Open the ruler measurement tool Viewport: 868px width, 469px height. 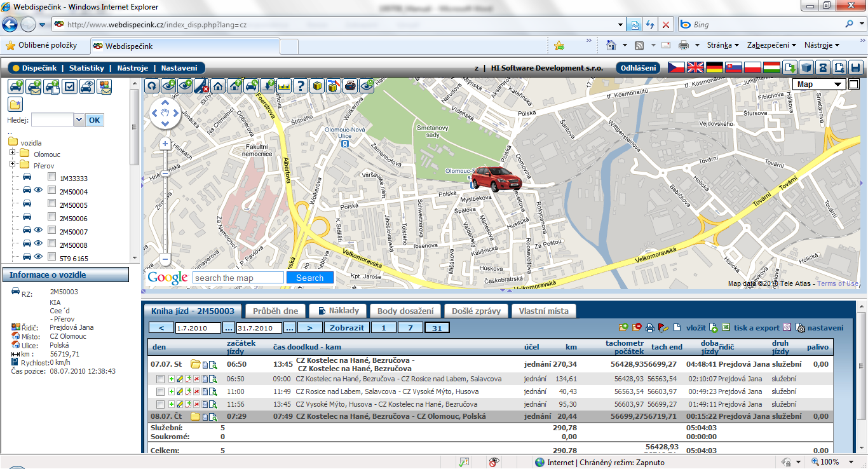(x=284, y=86)
